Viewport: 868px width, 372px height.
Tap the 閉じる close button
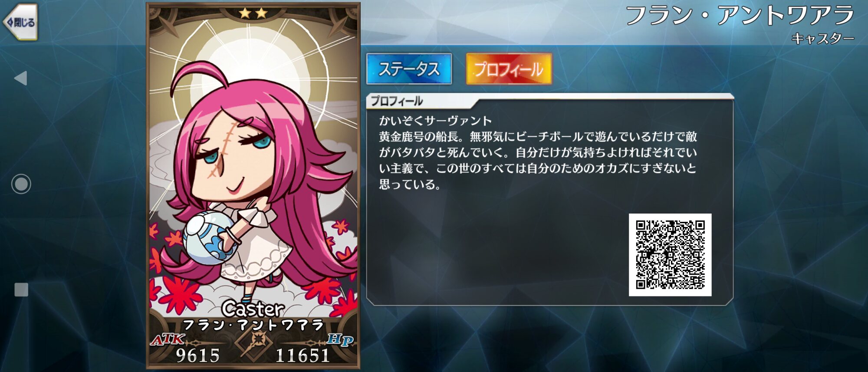pos(20,22)
